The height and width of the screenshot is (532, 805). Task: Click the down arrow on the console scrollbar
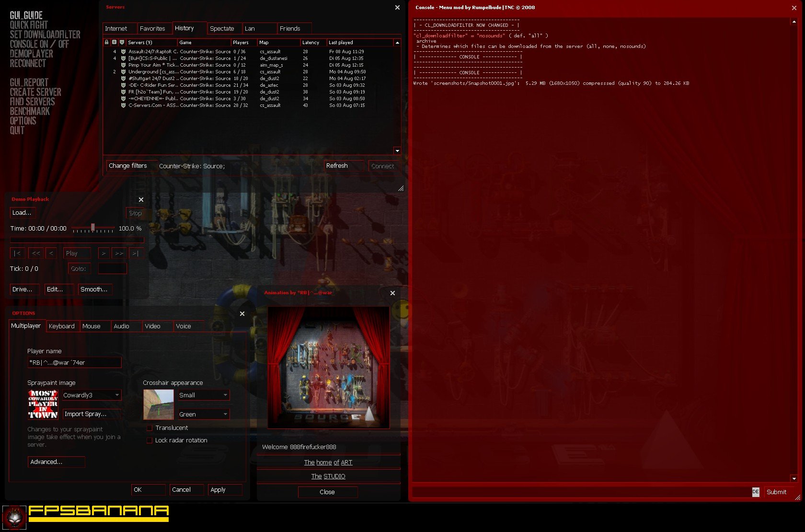point(793,478)
